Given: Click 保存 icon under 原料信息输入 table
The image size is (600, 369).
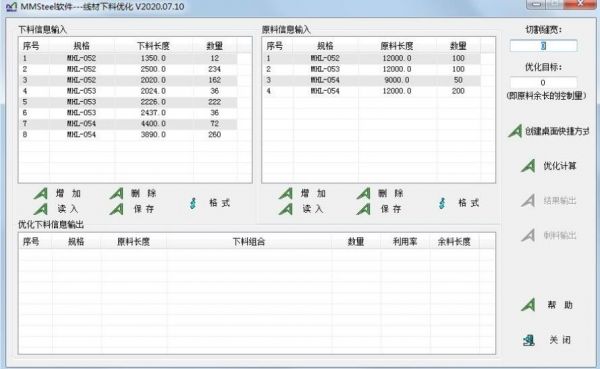Looking at the screenshot, I should click(364, 209).
